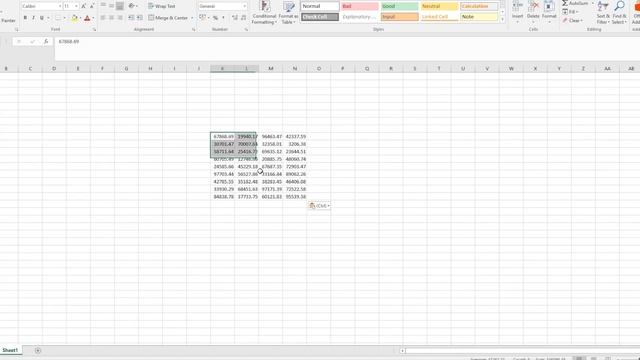Click the Accounting Number Format icon

(x=202, y=18)
